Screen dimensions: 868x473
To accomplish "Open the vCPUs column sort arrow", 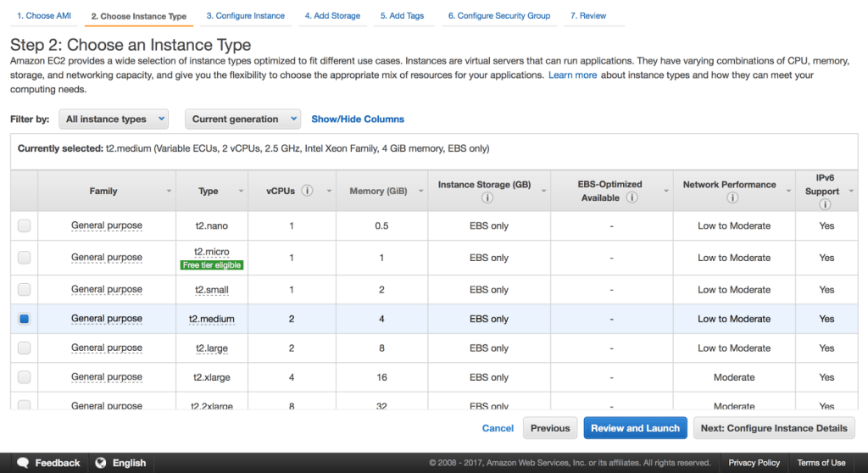I will click(329, 191).
